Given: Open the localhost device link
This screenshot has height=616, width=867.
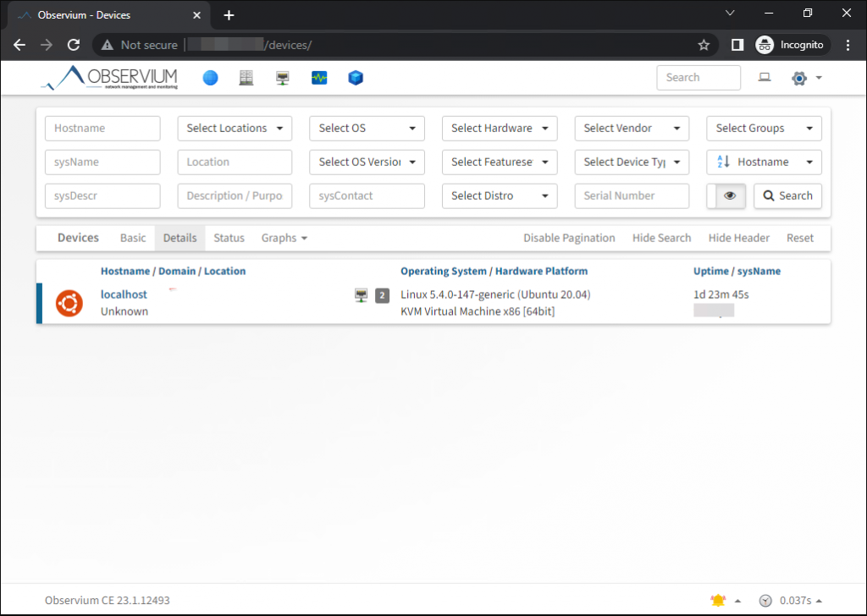Looking at the screenshot, I should pos(124,294).
